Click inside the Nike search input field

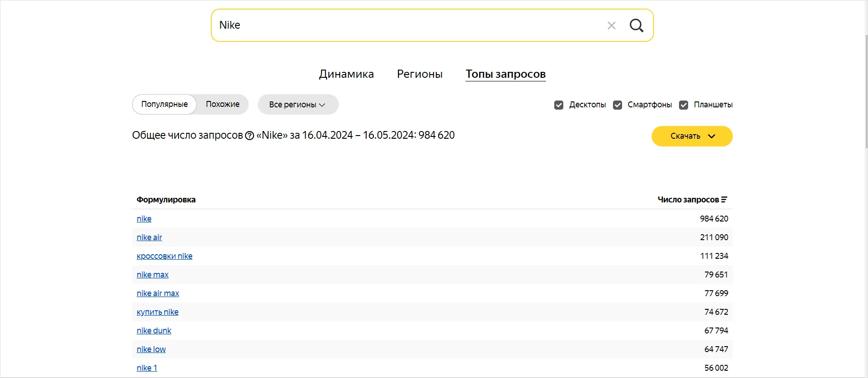(x=410, y=25)
